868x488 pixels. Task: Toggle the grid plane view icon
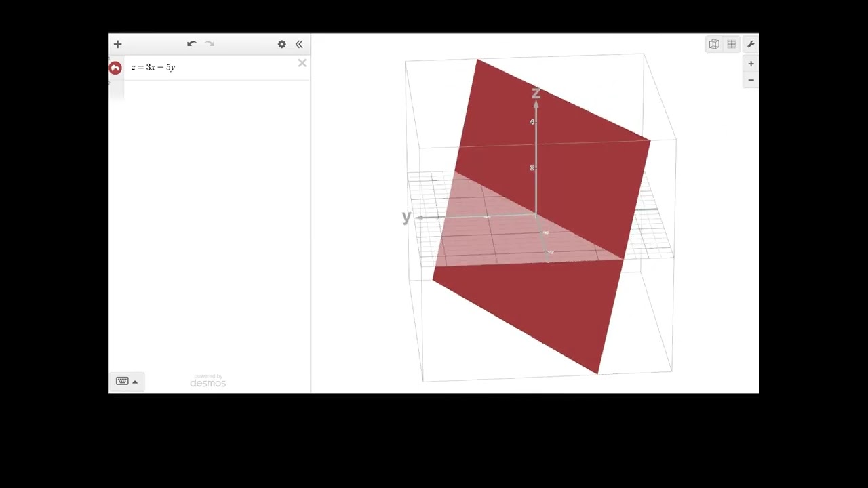click(x=732, y=44)
